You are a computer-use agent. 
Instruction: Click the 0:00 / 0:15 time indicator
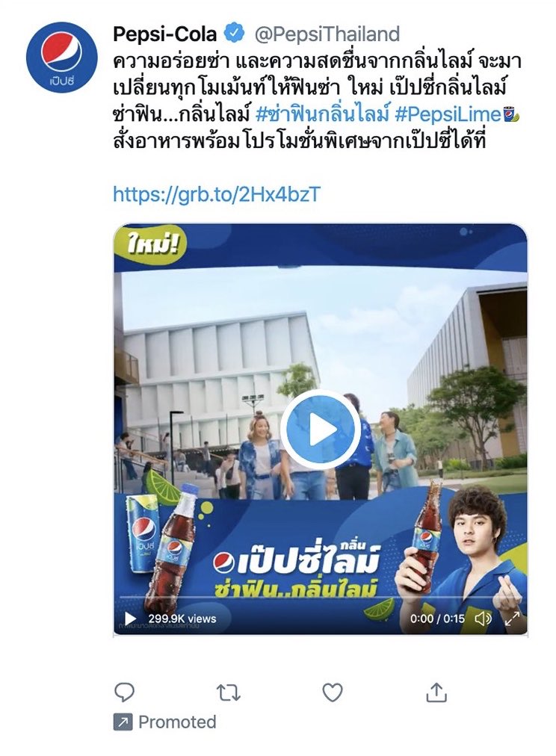pos(437,618)
